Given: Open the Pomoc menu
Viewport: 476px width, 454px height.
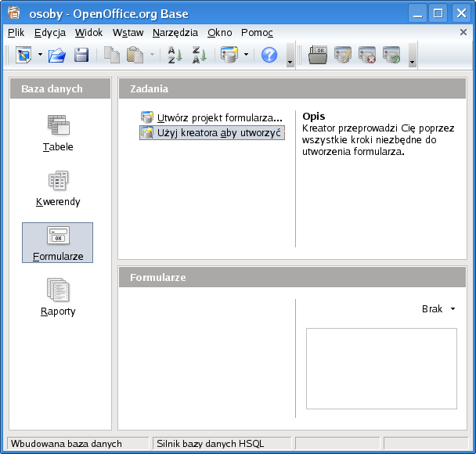Looking at the screenshot, I should pyautogui.click(x=257, y=32).
